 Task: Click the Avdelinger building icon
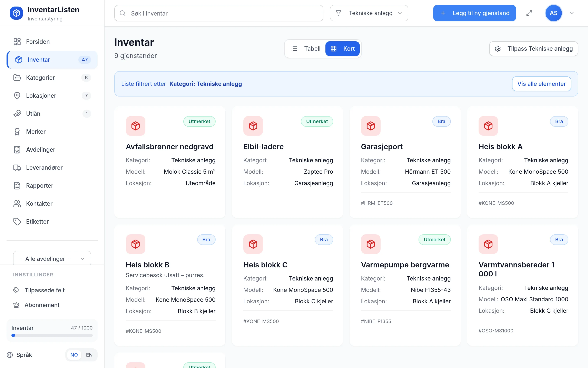pos(17,150)
